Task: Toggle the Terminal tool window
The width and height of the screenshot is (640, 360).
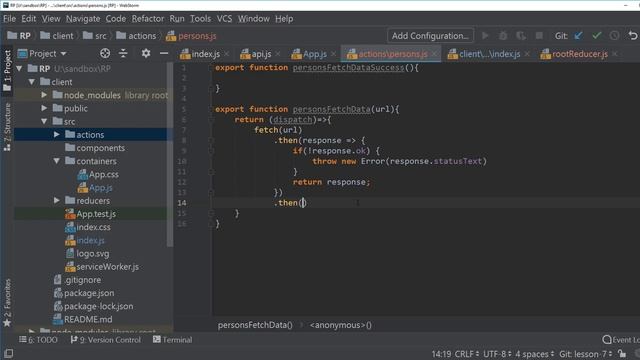Action: coord(172,340)
